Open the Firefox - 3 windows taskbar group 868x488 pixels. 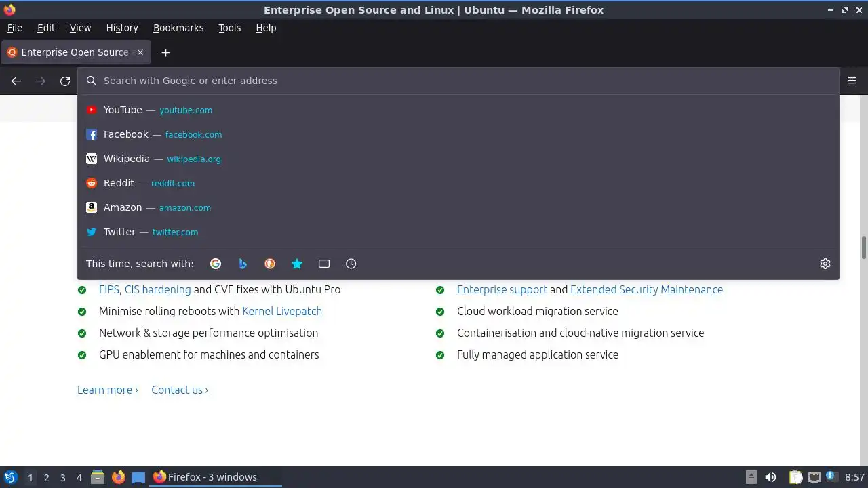pos(216,477)
